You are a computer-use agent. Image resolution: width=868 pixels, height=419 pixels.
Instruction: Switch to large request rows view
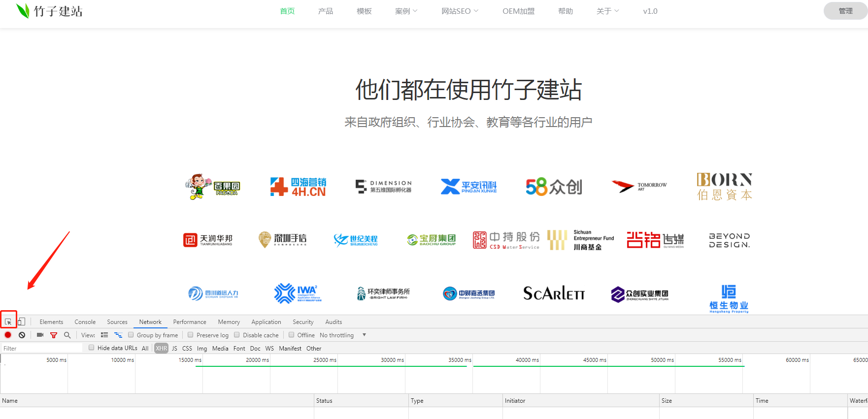click(x=104, y=335)
